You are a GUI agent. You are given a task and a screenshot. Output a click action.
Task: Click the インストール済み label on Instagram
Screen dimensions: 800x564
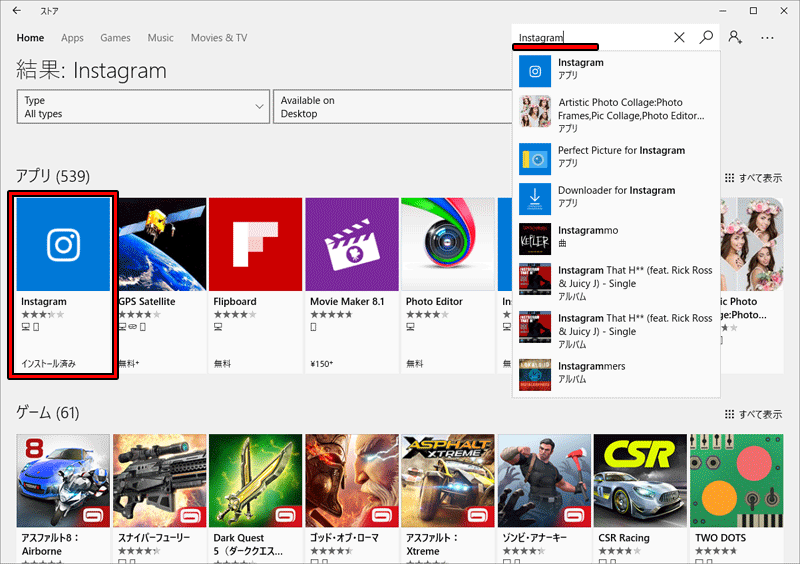48,363
